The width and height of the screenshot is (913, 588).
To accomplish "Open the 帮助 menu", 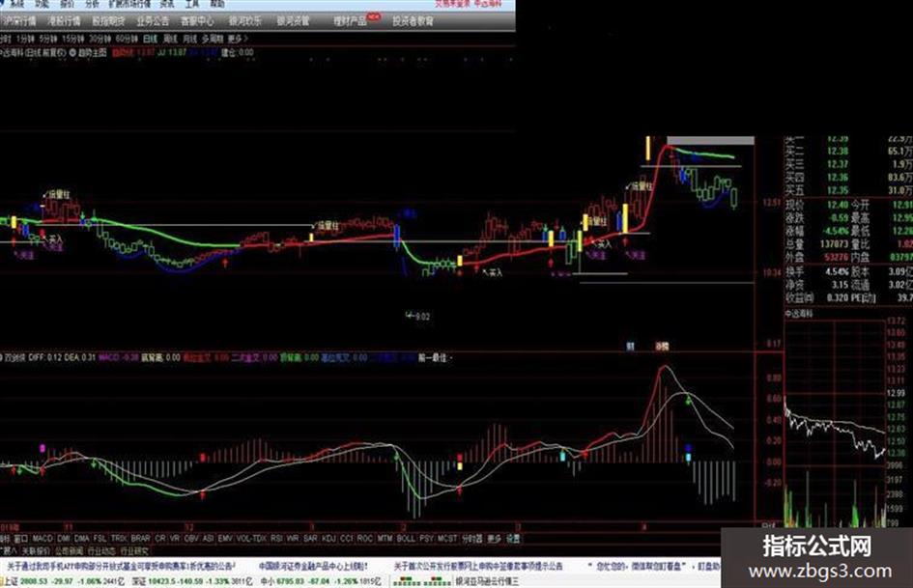I will (x=217, y=4).
